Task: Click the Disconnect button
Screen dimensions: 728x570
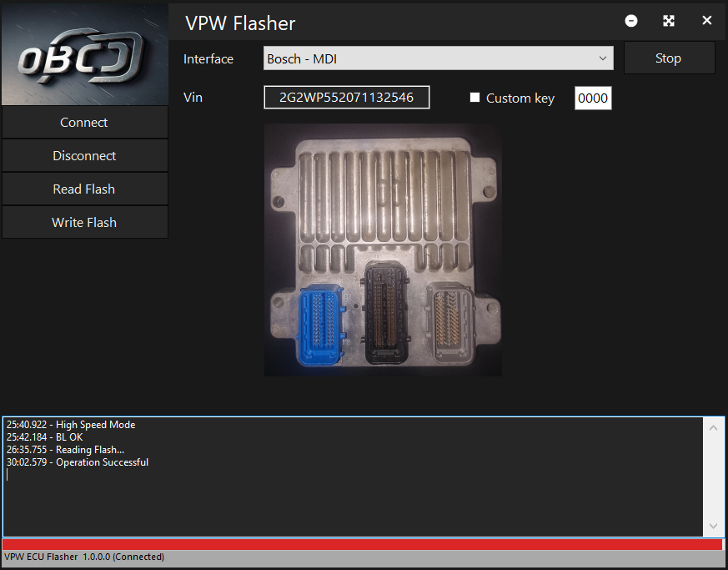Action: coord(84,156)
